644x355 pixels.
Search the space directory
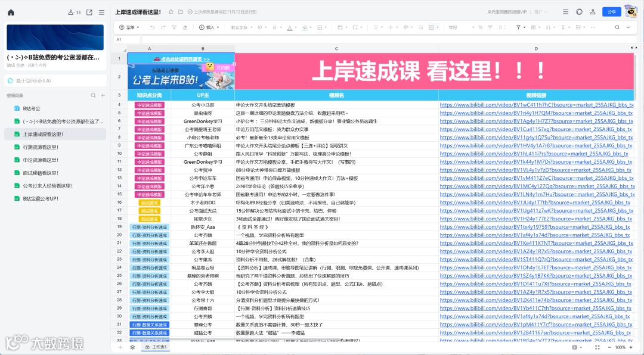click(93, 96)
